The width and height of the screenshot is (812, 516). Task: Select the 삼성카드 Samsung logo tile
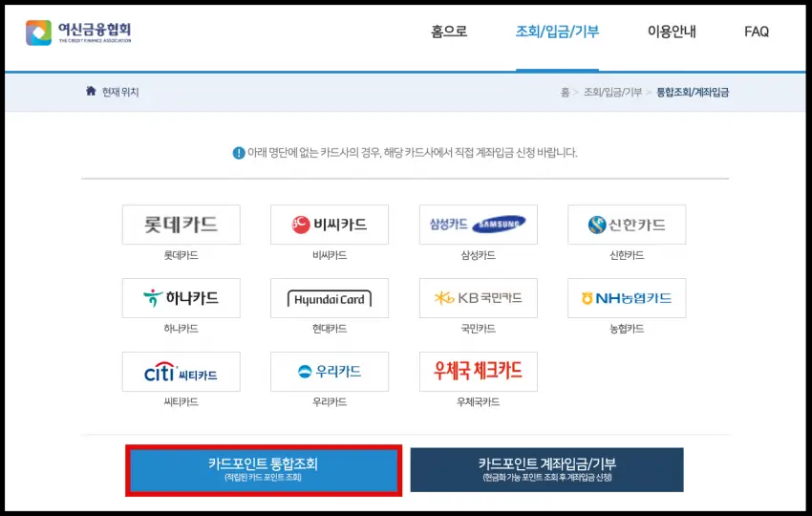coord(478,225)
